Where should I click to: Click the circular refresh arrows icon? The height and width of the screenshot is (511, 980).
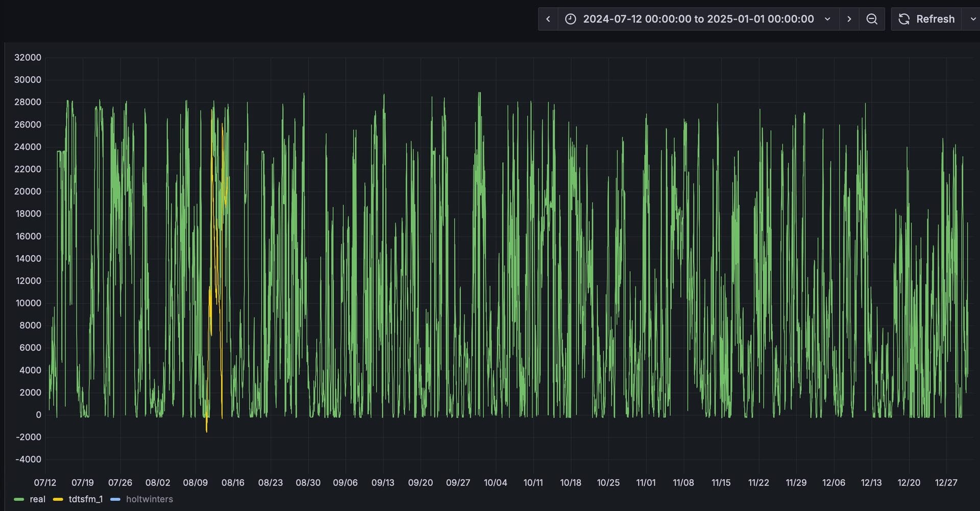click(x=904, y=19)
